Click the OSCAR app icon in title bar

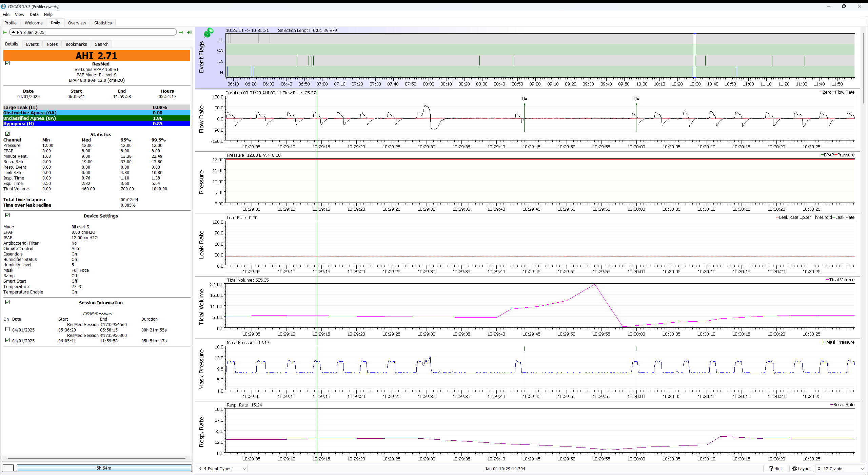click(x=3, y=6)
